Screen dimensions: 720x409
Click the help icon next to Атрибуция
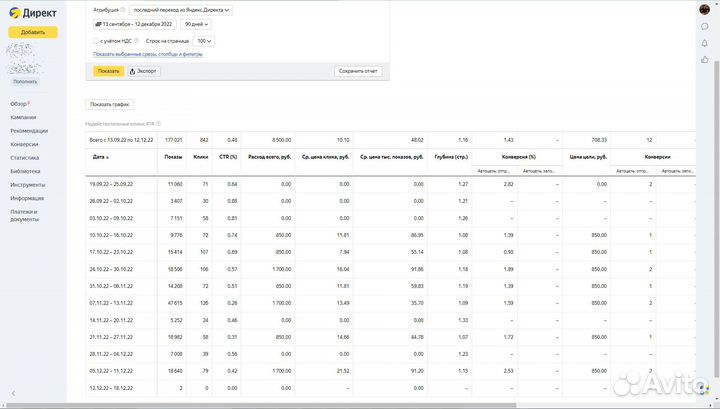pyautogui.click(x=122, y=9)
